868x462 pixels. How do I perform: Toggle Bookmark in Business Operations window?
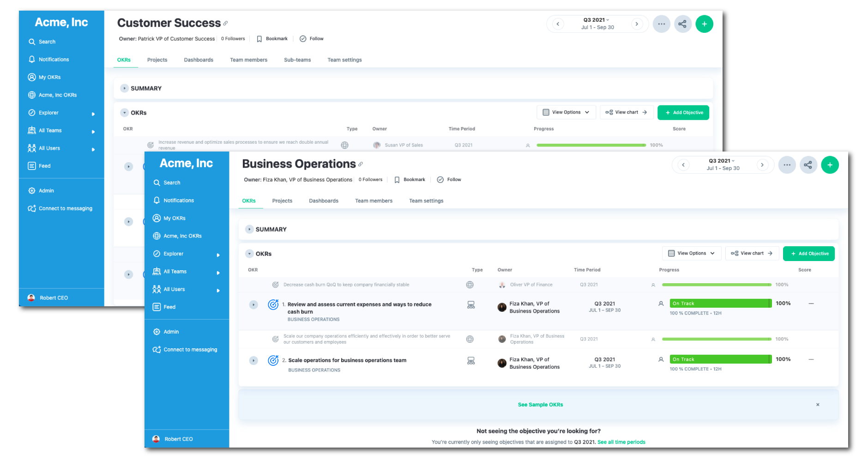coord(410,180)
